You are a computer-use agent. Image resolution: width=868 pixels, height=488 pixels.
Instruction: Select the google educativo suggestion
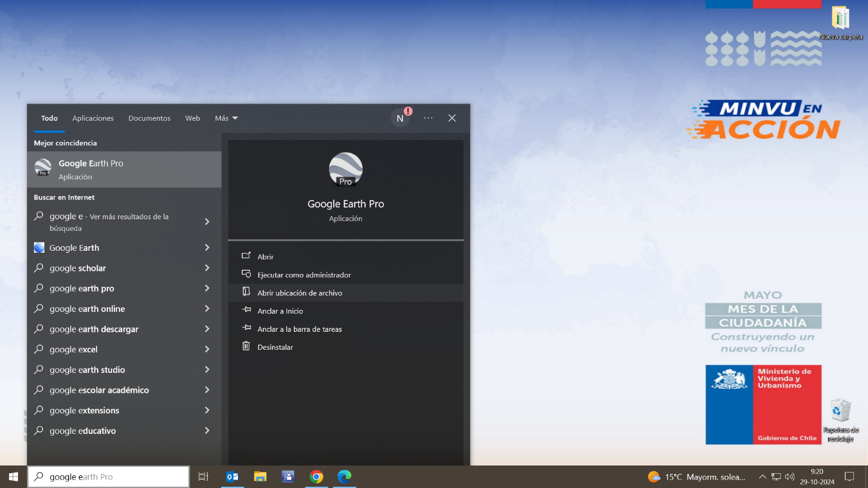pos(124,431)
